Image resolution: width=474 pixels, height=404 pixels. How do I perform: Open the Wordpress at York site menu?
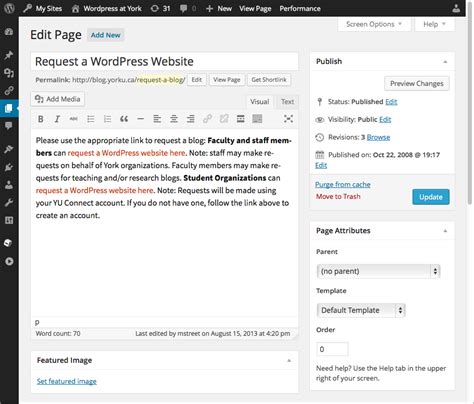click(x=107, y=8)
